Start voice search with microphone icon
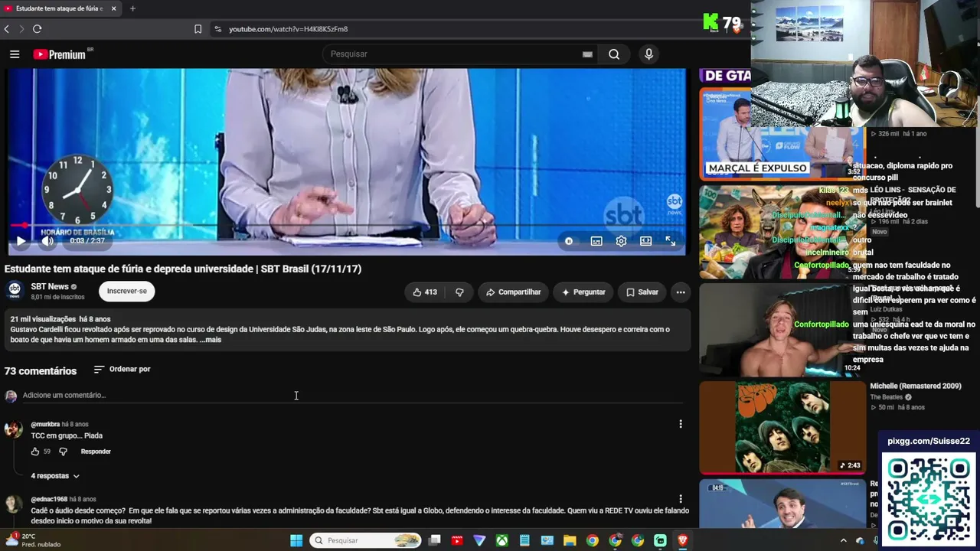Screen dimensions: 980x551 (648, 54)
